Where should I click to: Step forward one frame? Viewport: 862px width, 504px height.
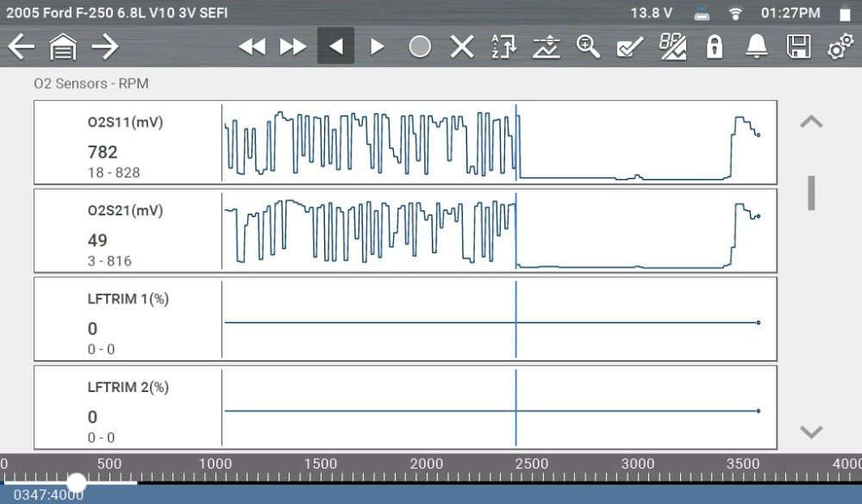pos(377,47)
